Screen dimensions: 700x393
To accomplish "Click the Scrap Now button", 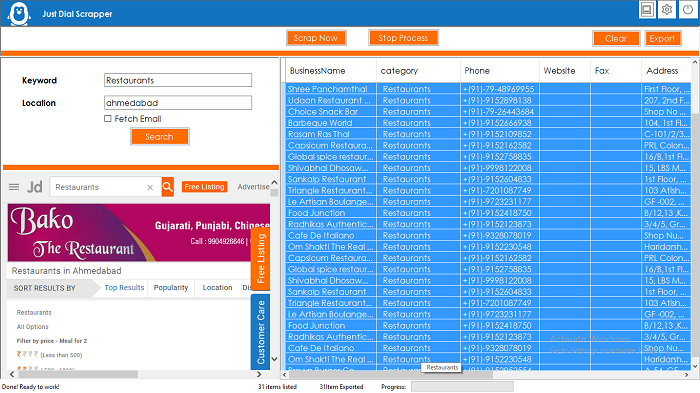I will click(x=316, y=38).
